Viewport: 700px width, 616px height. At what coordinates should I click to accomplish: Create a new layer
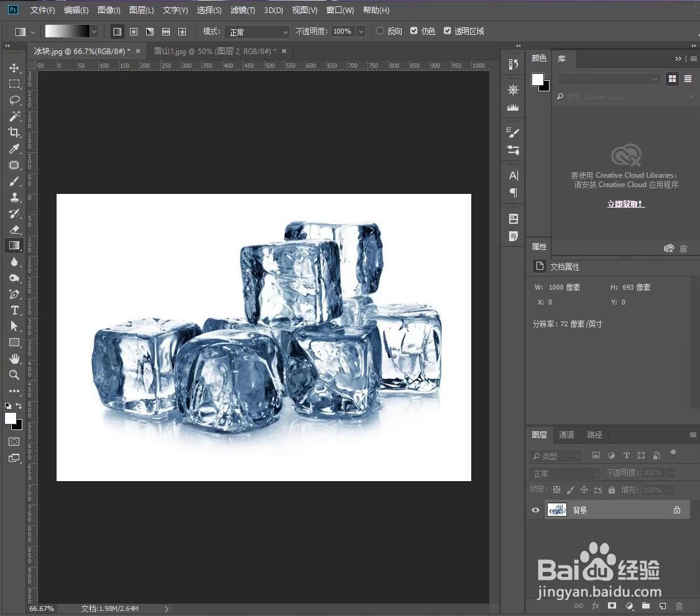(x=663, y=605)
